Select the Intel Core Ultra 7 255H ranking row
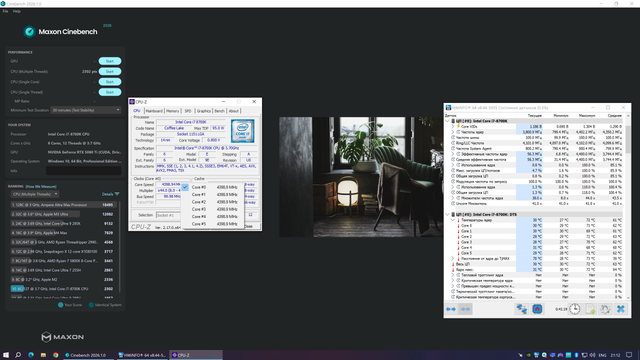This screenshot has height=360, width=640. [x=63, y=270]
